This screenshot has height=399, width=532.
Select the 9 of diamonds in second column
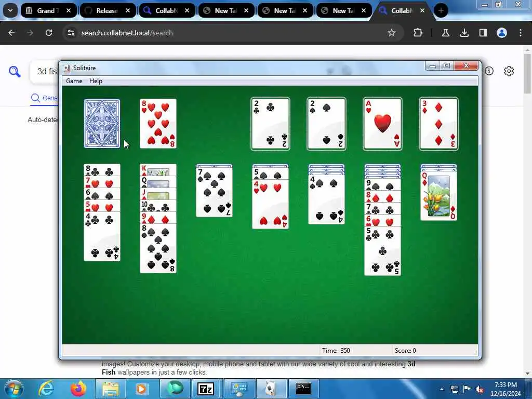coord(158,218)
